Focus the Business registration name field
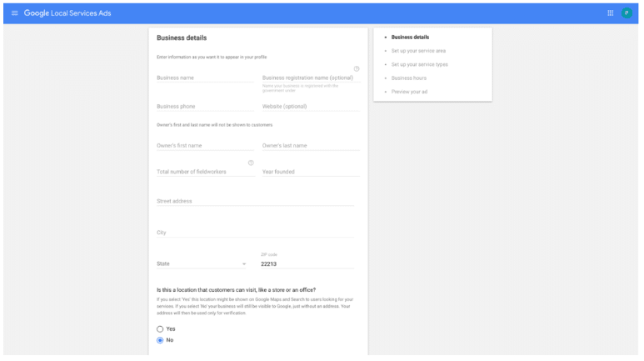 (311, 78)
